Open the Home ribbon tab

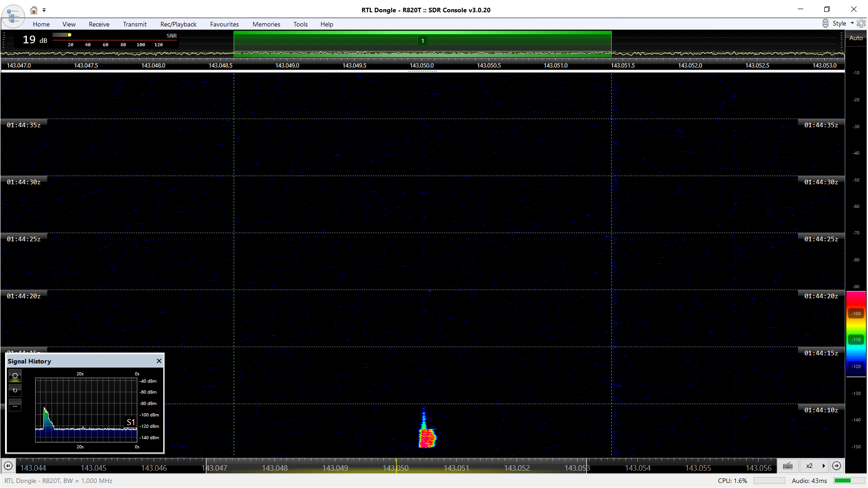coord(41,24)
